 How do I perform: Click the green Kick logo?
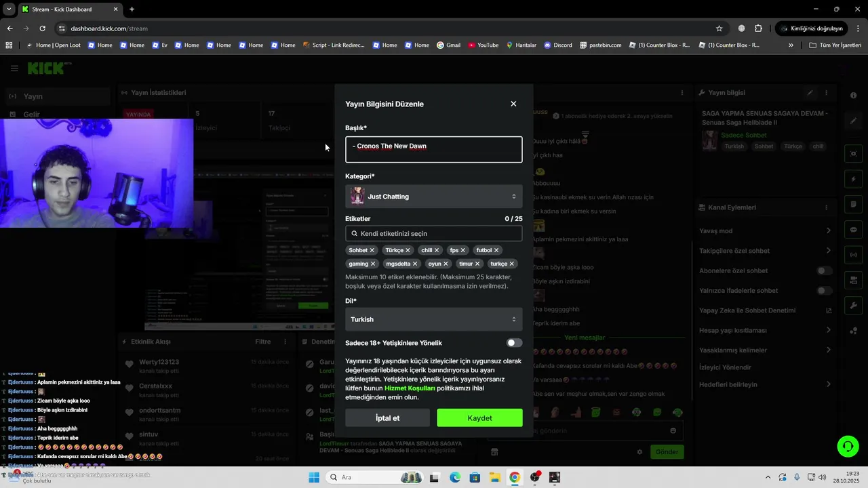(x=46, y=68)
